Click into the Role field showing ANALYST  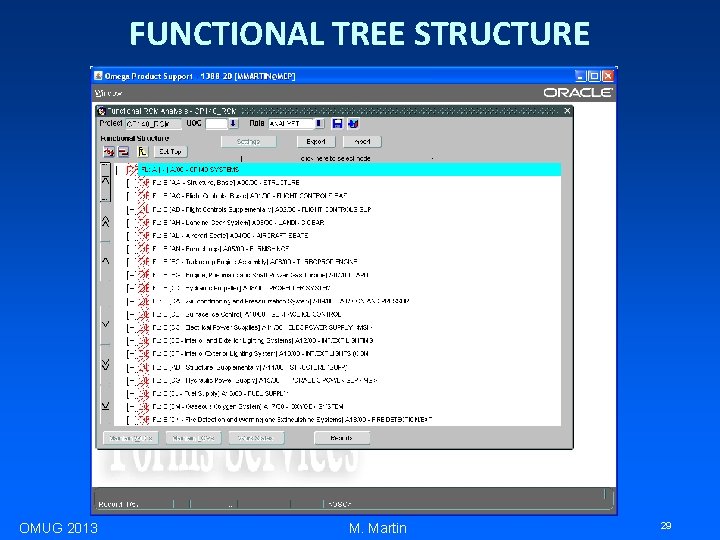point(292,124)
